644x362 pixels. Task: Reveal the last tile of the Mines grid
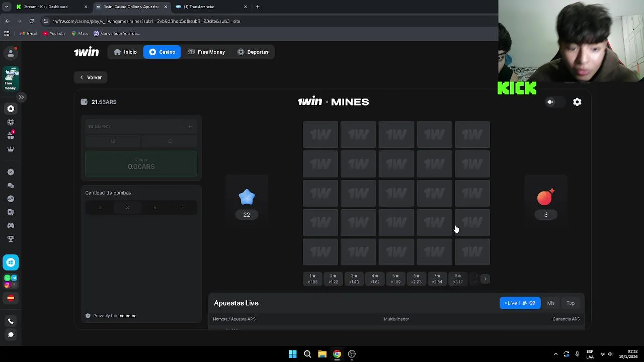coord(472,251)
